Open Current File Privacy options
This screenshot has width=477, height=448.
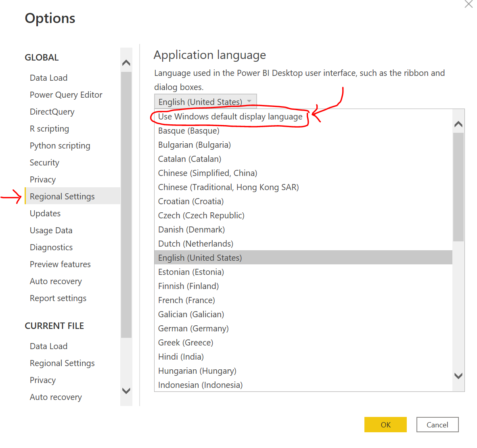pyautogui.click(x=43, y=380)
